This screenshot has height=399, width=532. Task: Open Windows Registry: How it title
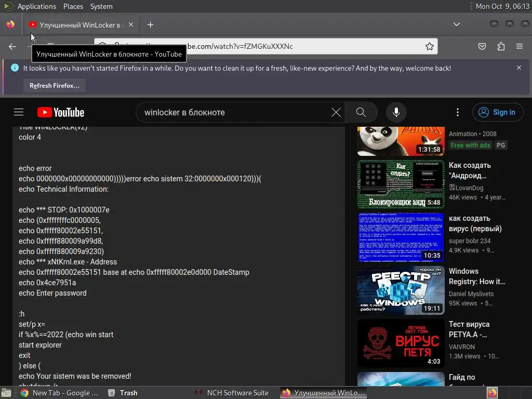click(477, 276)
